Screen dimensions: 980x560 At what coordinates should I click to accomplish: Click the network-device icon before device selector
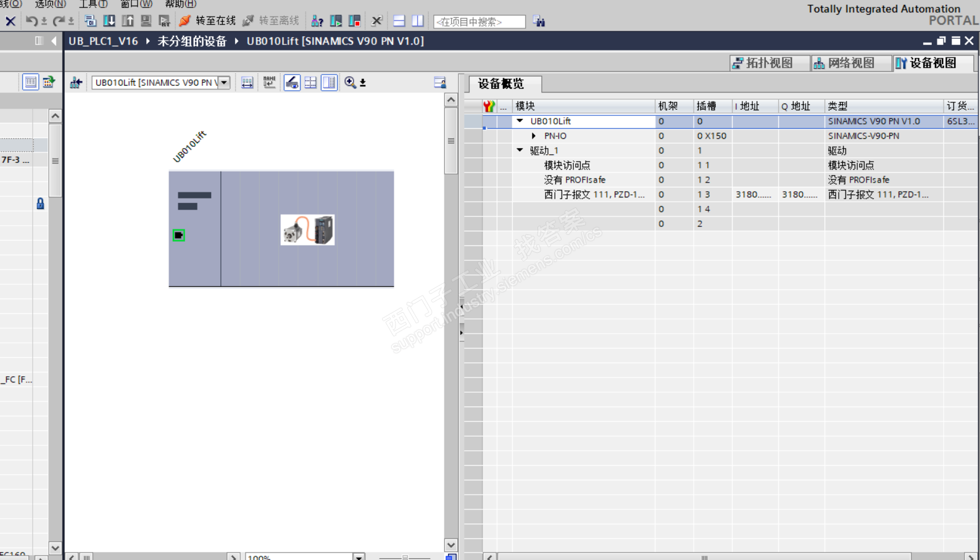[x=76, y=83]
